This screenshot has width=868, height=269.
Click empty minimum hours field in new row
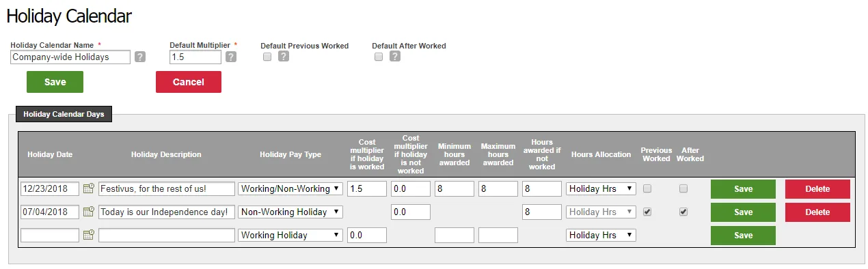(x=455, y=236)
